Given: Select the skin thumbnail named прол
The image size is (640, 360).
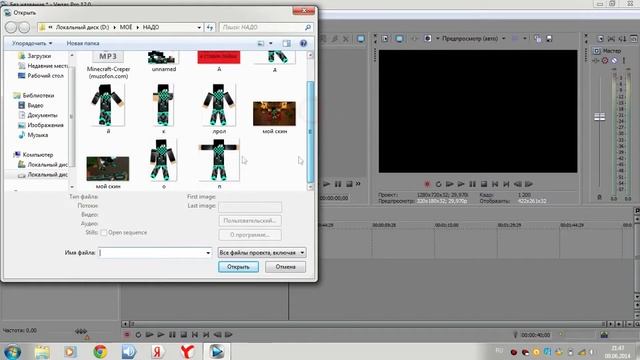Looking at the screenshot, I should (219, 109).
